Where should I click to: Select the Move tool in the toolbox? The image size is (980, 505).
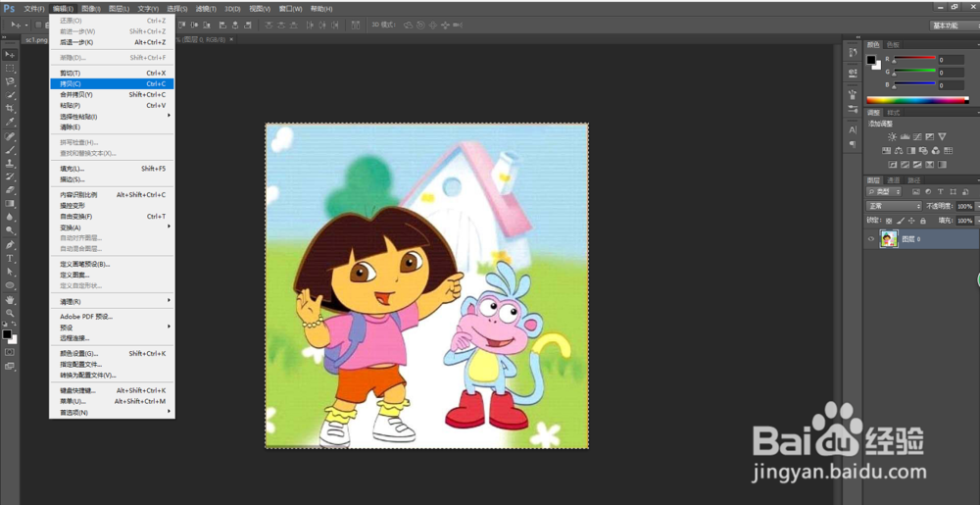10,55
